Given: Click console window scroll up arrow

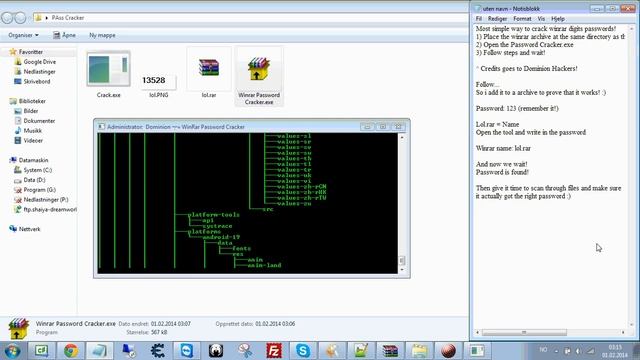Looking at the screenshot, I should (402, 138).
